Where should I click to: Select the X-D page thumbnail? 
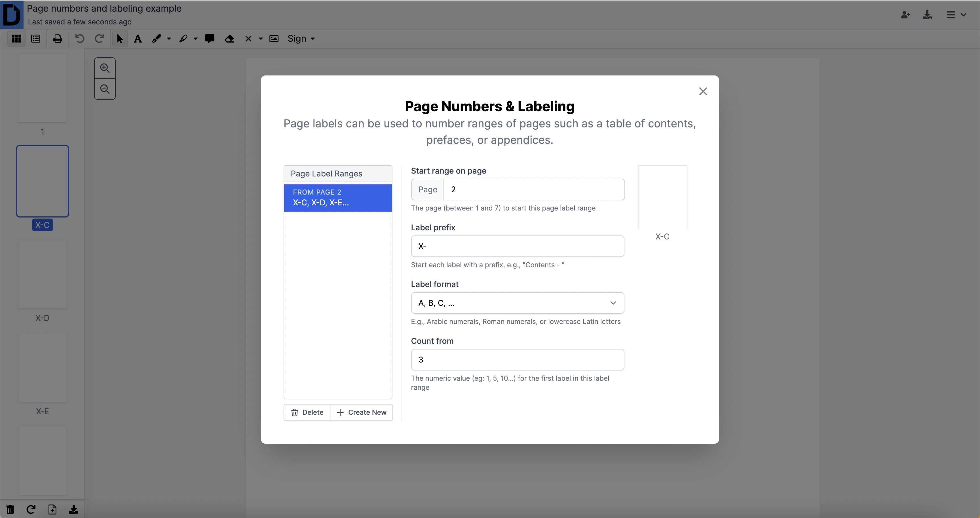(43, 274)
